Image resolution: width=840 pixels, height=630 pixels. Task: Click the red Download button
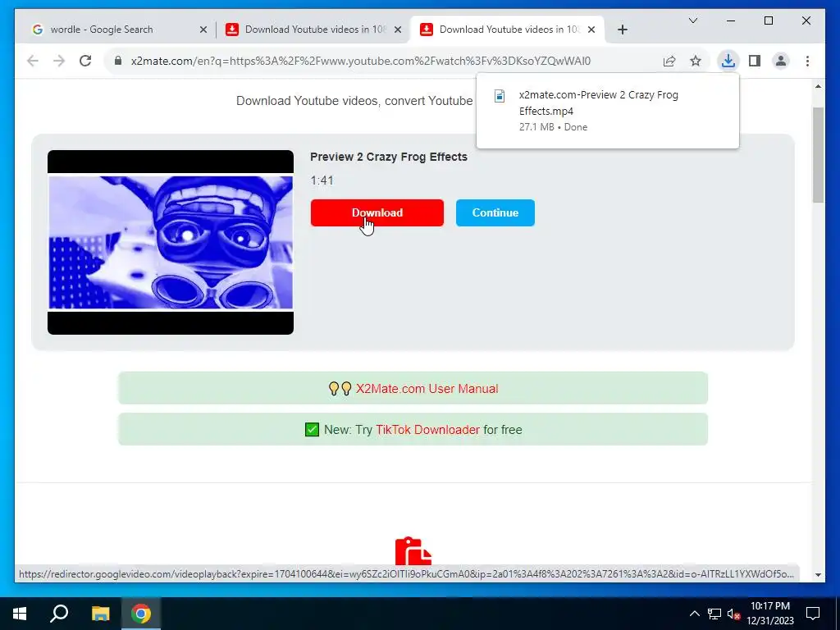pyautogui.click(x=377, y=212)
